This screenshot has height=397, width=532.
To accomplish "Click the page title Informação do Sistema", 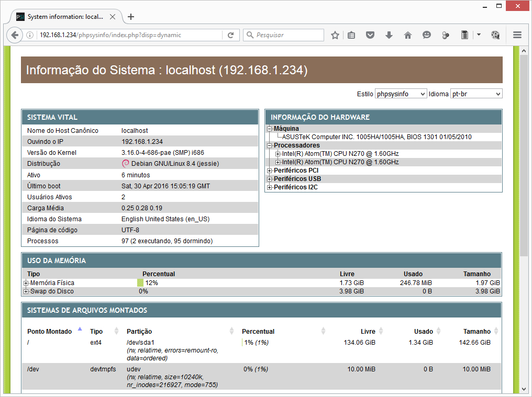I will (x=167, y=70).
